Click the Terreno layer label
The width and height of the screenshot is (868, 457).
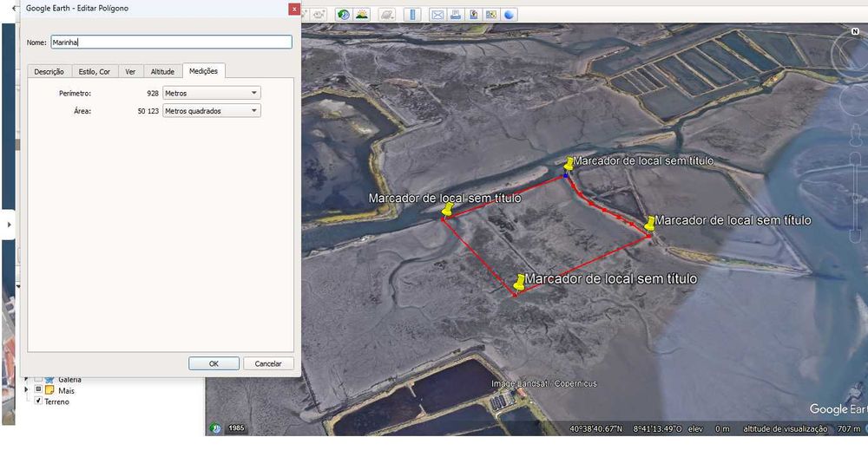[57, 402]
